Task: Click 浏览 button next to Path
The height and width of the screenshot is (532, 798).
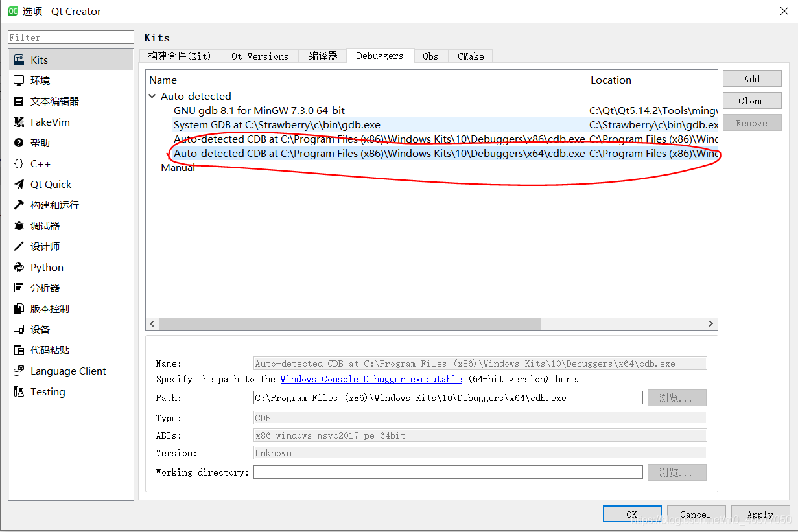Action: tap(677, 398)
